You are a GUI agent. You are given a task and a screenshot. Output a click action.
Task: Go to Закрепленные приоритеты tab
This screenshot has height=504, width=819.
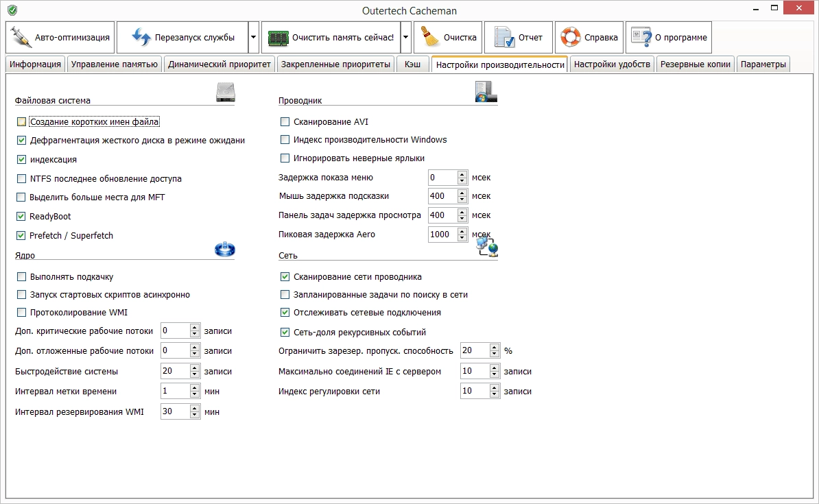coord(336,64)
